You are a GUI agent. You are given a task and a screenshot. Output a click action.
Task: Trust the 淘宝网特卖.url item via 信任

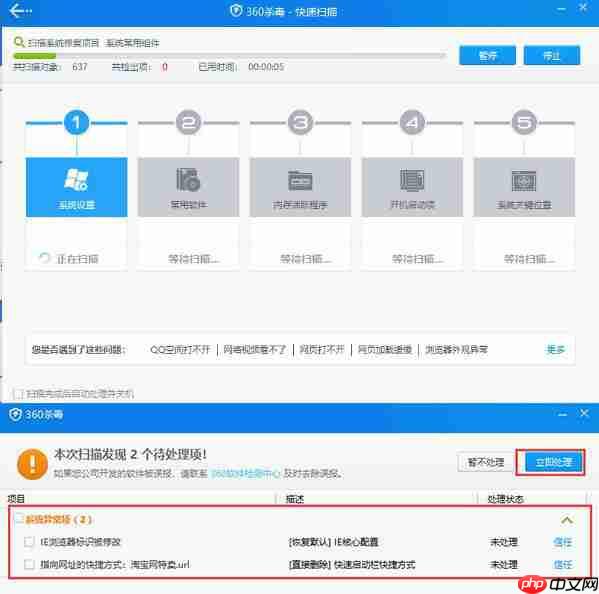[562, 565]
